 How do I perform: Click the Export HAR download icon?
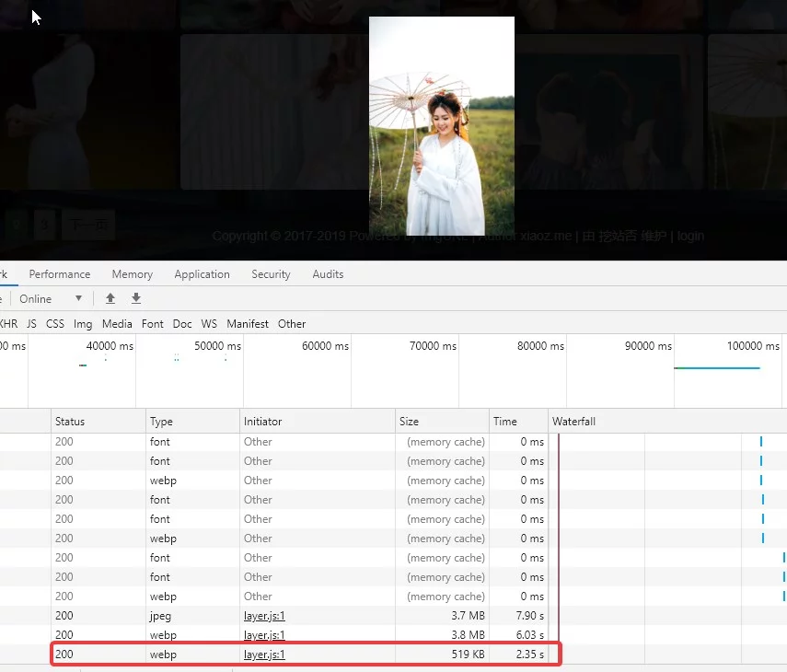(x=136, y=298)
